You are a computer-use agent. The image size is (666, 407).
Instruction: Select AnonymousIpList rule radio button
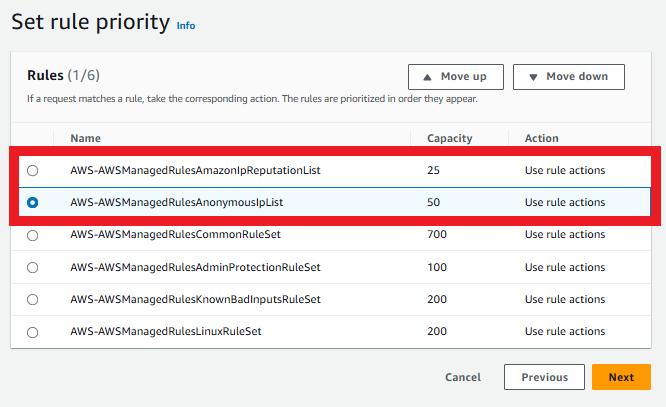coord(32,203)
